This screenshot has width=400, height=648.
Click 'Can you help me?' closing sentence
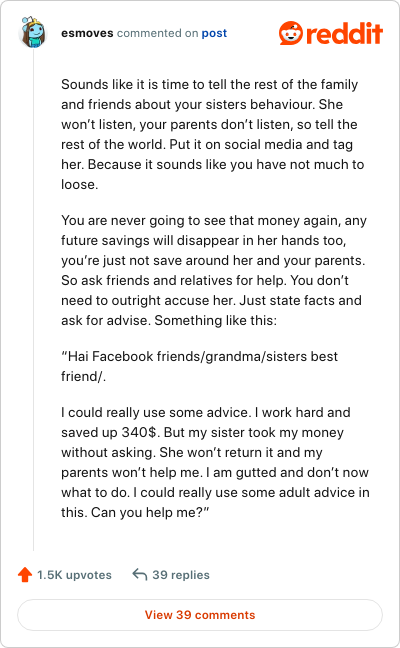(150, 512)
